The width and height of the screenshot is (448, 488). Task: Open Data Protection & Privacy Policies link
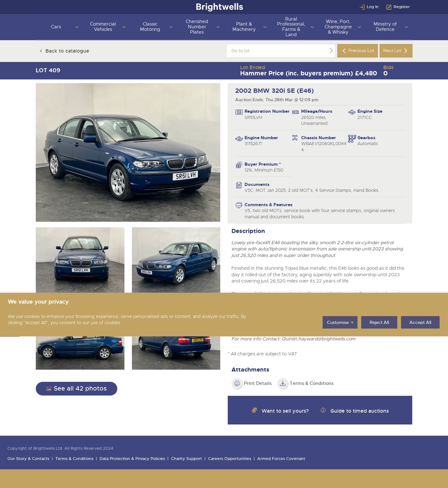tap(132, 459)
